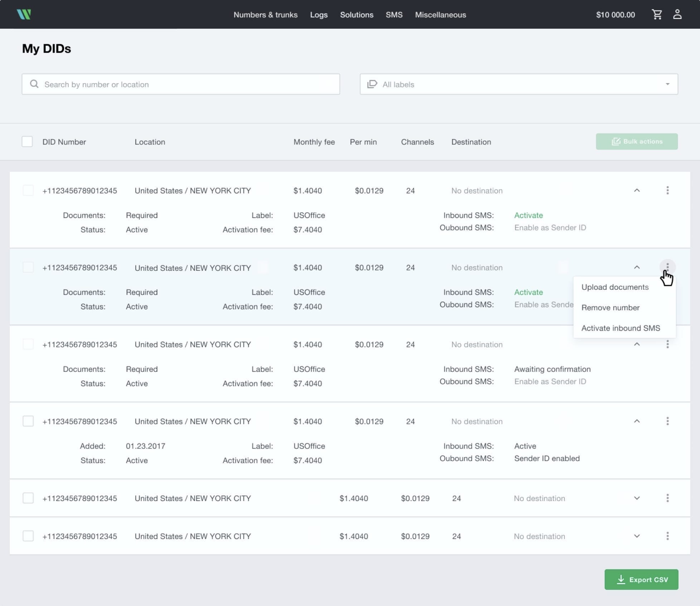The height and width of the screenshot is (606, 700).
Task: Click the green W logo
Action: click(24, 15)
